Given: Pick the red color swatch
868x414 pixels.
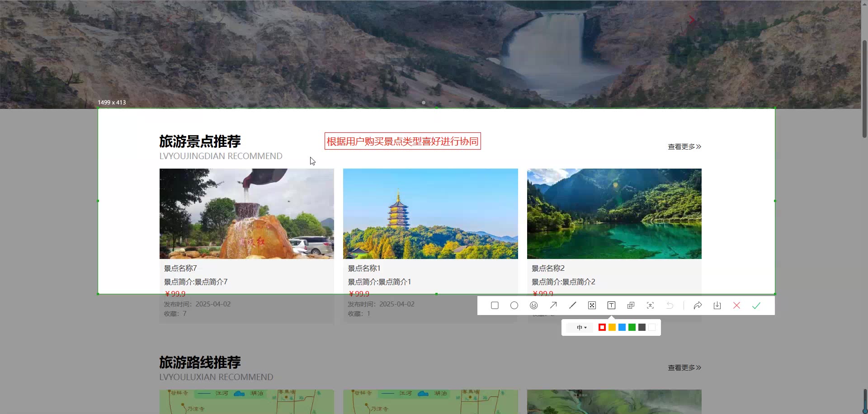Looking at the screenshot, I should point(602,327).
